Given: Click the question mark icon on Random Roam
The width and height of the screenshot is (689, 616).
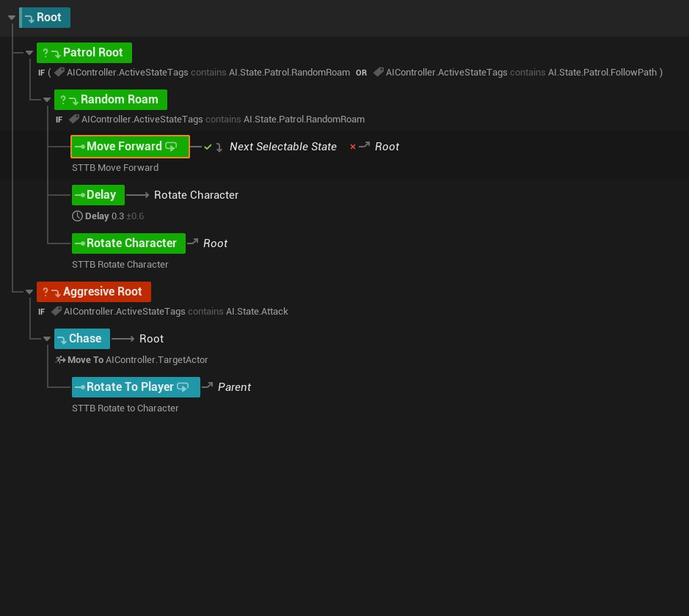Looking at the screenshot, I should click(x=63, y=100).
